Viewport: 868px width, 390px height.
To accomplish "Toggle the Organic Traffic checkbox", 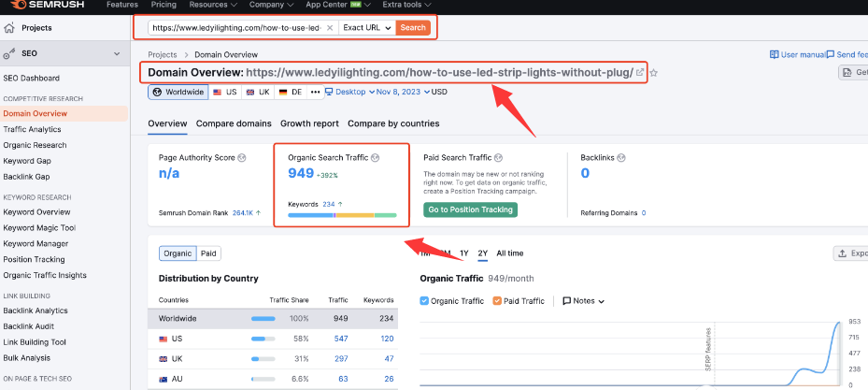I will 424,301.
